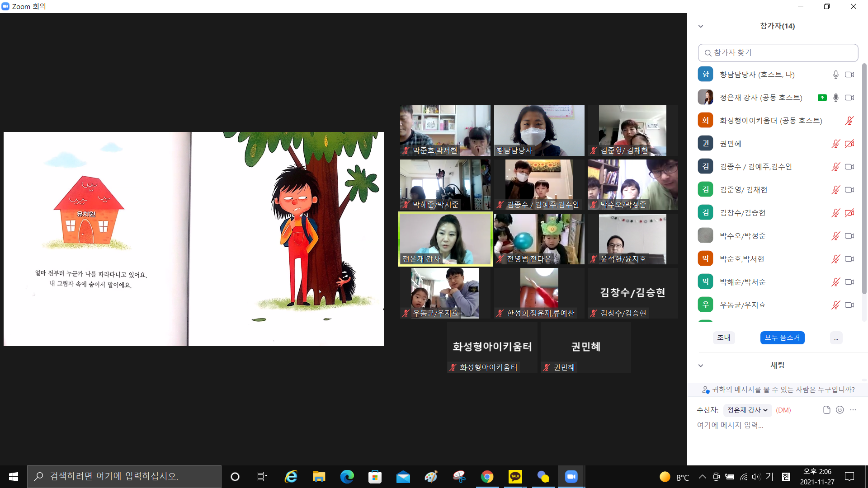Image resolution: width=868 pixels, height=488 pixels.
Task: Click the Windows taskbar search box
Action: pyautogui.click(x=124, y=477)
